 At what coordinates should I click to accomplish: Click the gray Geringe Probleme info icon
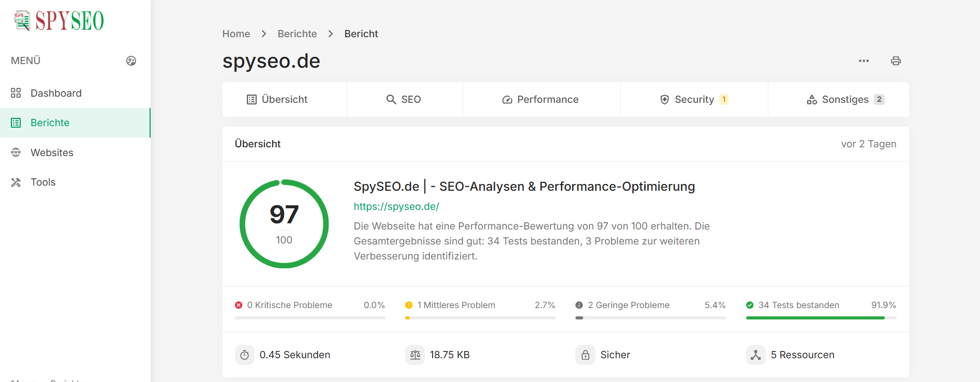(x=579, y=305)
